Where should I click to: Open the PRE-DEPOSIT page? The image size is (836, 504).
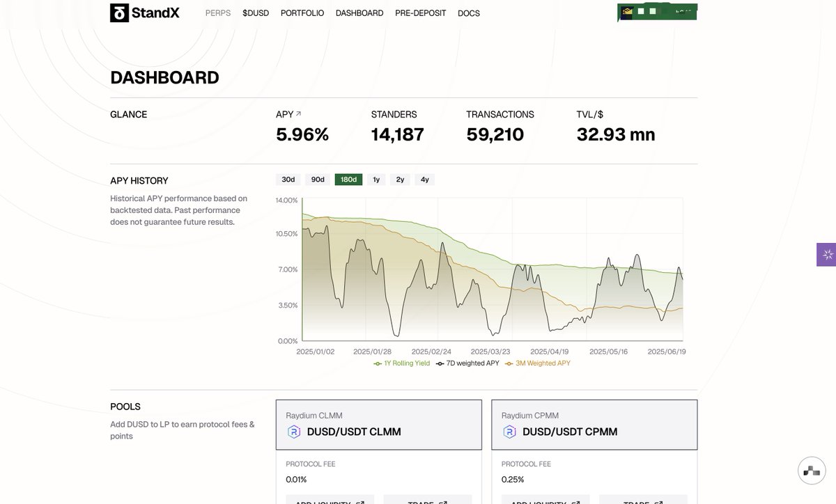coord(421,13)
